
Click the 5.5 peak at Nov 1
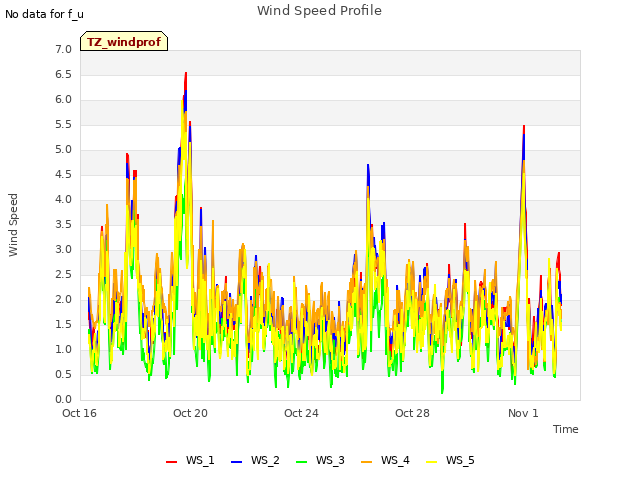[524, 127]
